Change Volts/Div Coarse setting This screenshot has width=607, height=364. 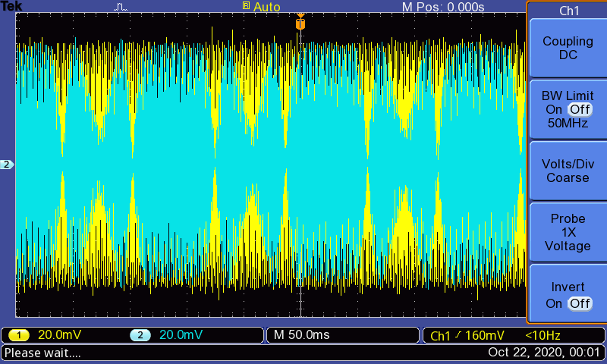(x=568, y=171)
